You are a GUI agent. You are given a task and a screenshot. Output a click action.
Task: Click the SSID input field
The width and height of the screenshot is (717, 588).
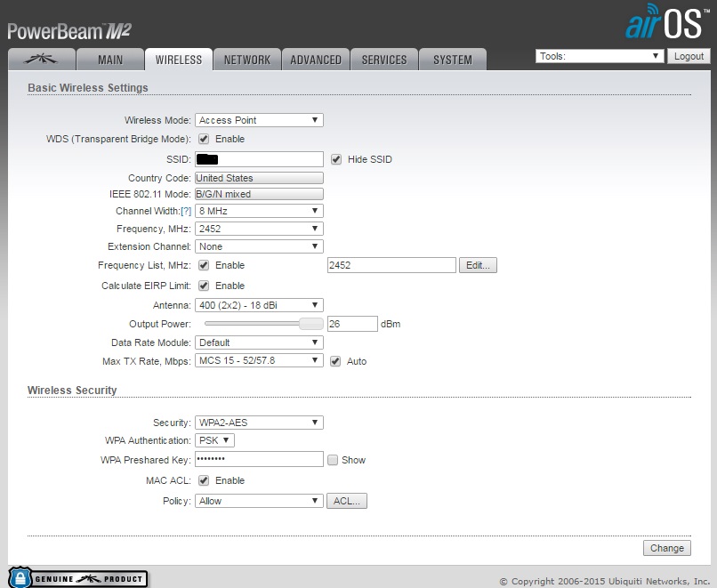click(259, 159)
